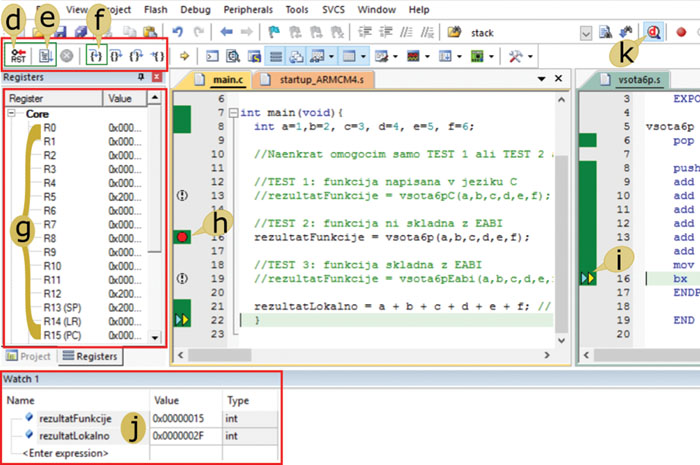
Task: Step into one line with the Step icon
Action: (x=96, y=56)
